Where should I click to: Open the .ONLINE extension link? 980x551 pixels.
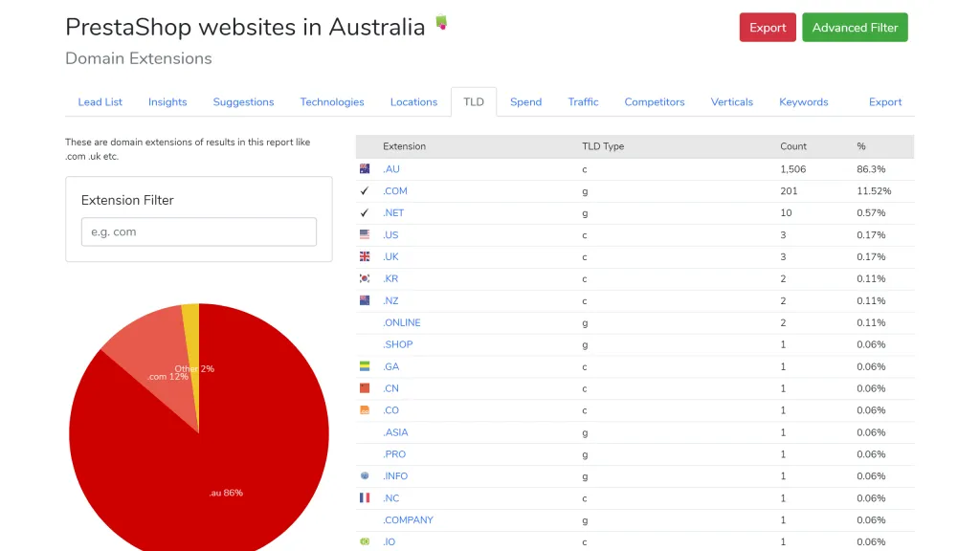point(402,322)
